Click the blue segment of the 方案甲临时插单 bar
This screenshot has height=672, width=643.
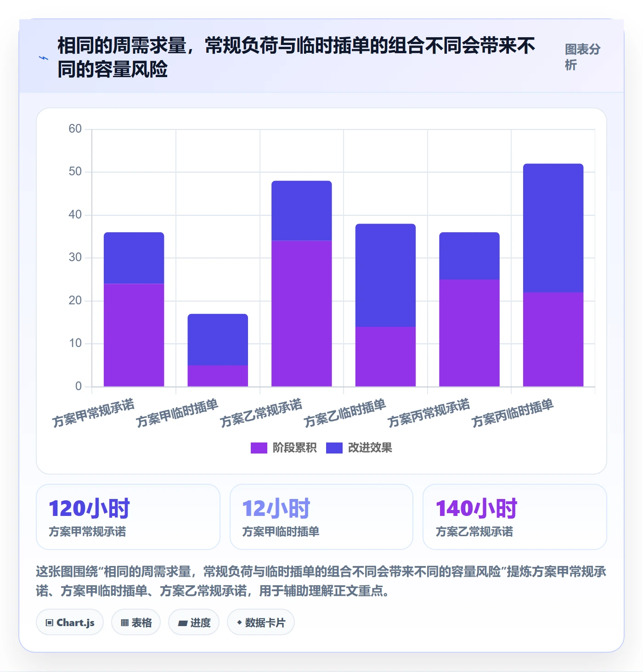(x=218, y=340)
